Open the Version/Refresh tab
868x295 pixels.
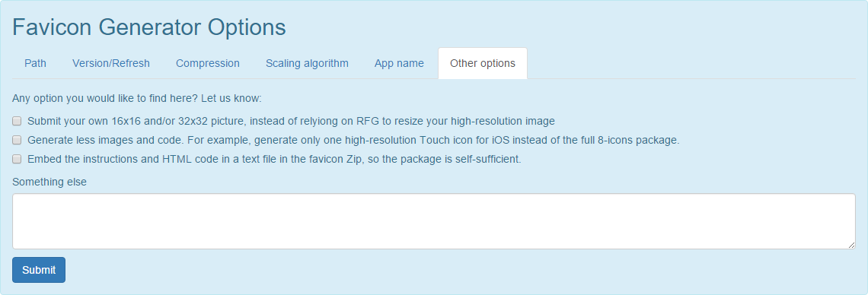point(110,64)
